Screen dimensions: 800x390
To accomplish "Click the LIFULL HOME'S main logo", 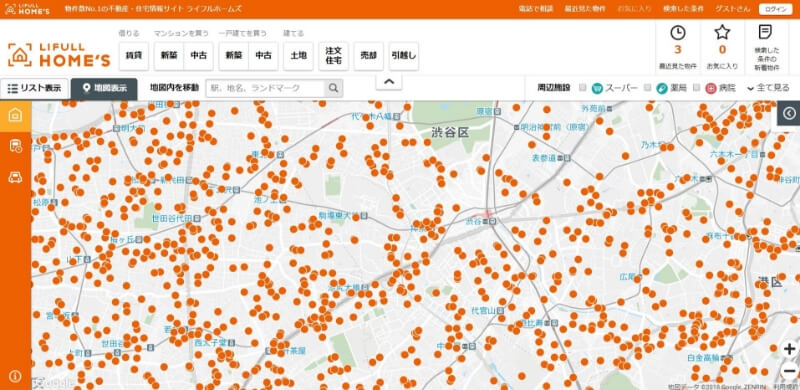I will (x=59, y=55).
